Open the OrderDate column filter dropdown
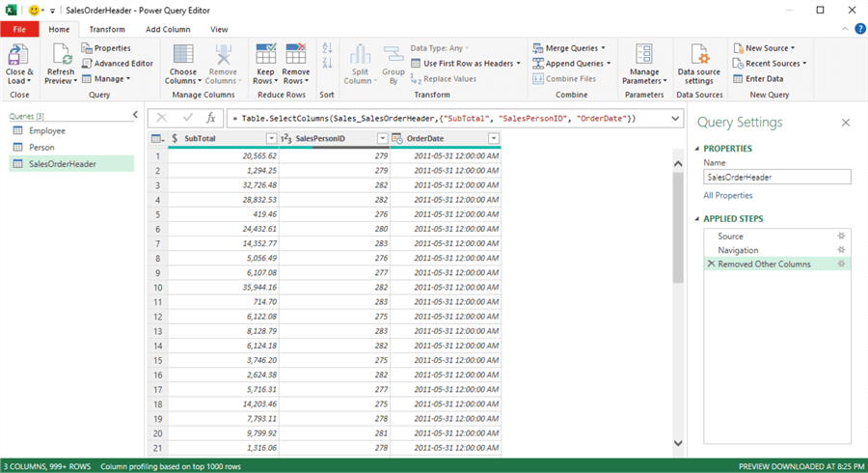This screenshot has height=473, width=868. coord(494,139)
